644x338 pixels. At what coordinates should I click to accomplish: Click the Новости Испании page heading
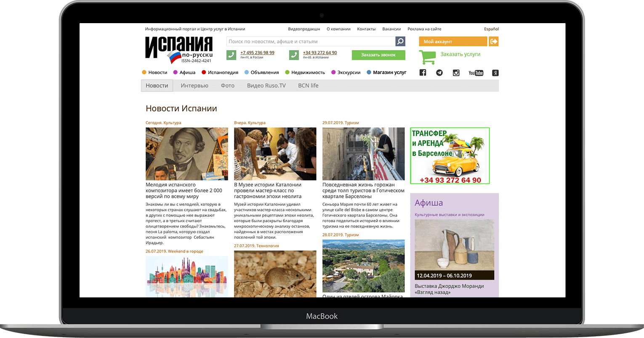coord(181,109)
